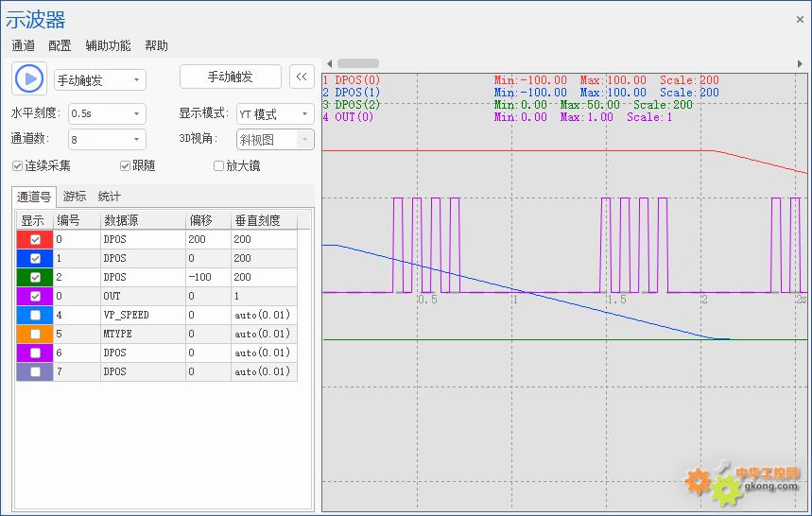Enable display for channel 5 MTYPE
This screenshot has height=516, width=812.
(35, 335)
